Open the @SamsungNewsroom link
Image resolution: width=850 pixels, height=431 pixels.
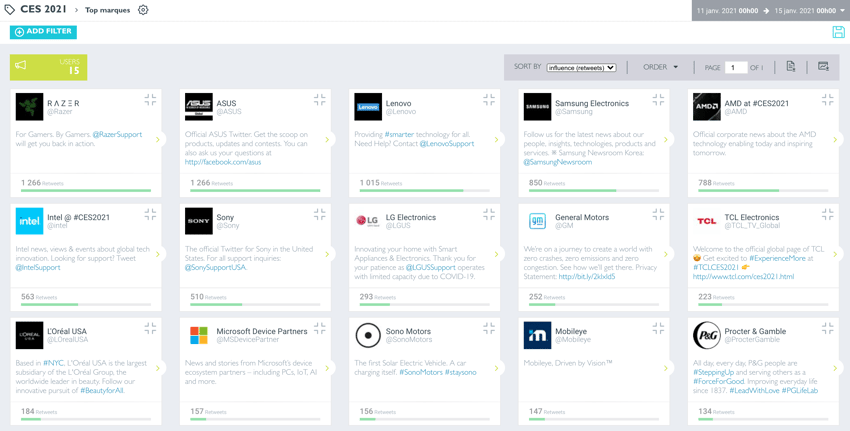tap(558, 162)
